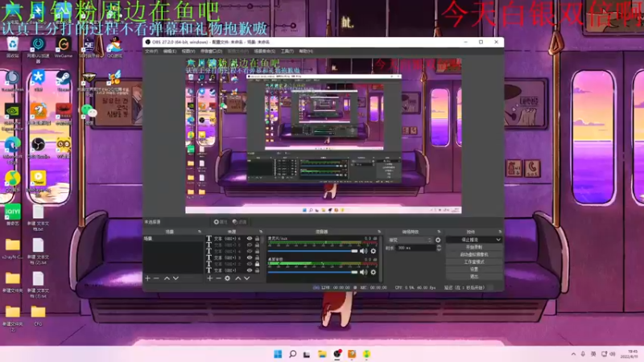Open the Microsoft Edge desktop icon
Image resolution: width=644 pixels, height=362 pixels.
point(12,150)
